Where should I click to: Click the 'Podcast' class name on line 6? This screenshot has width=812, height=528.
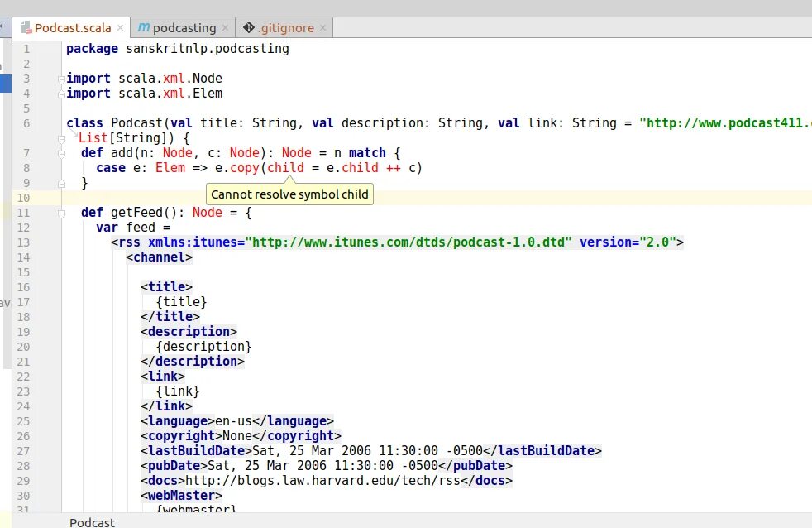[136, 122]
